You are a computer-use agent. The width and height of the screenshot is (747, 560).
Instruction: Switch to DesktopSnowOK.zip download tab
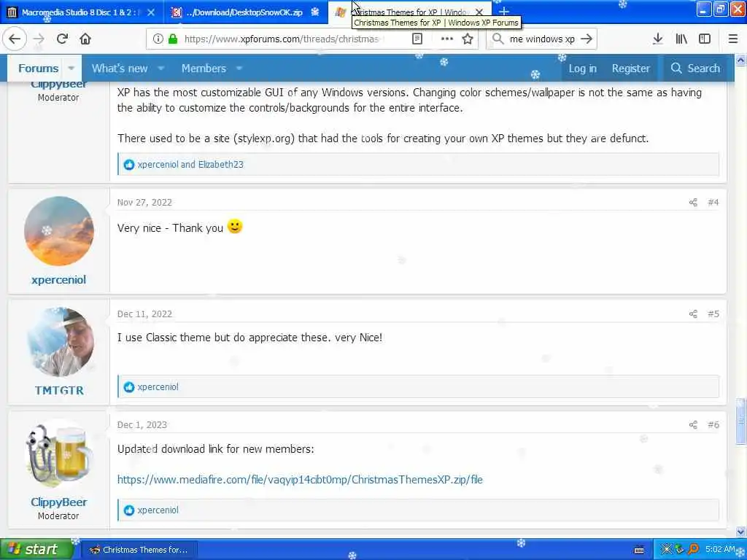coord(245,12)
